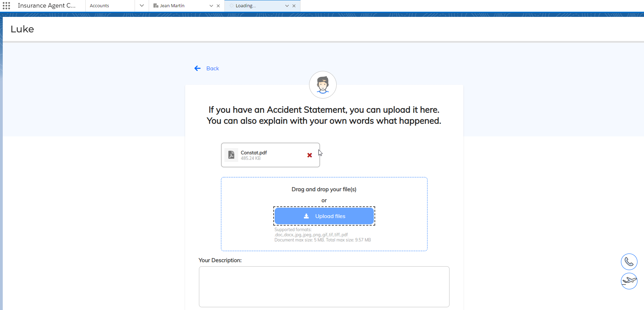
Task: Open the Jean Martin tab options chevron
Action: (x=211, y=6)
